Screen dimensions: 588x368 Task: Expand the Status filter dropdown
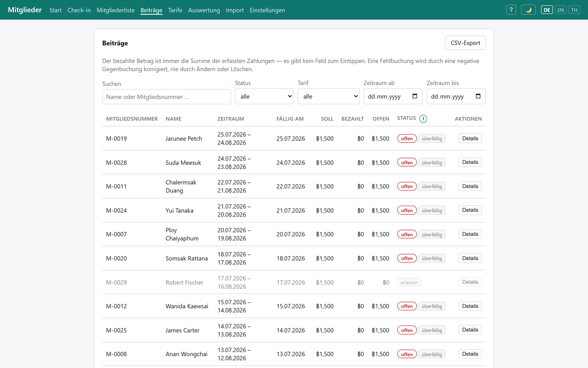click(264, 96)
